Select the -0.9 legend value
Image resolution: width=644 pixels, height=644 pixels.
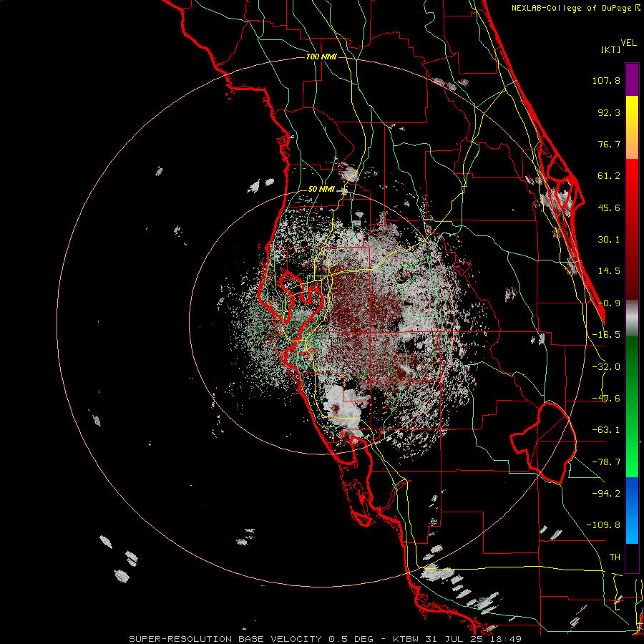coord(609,303)
